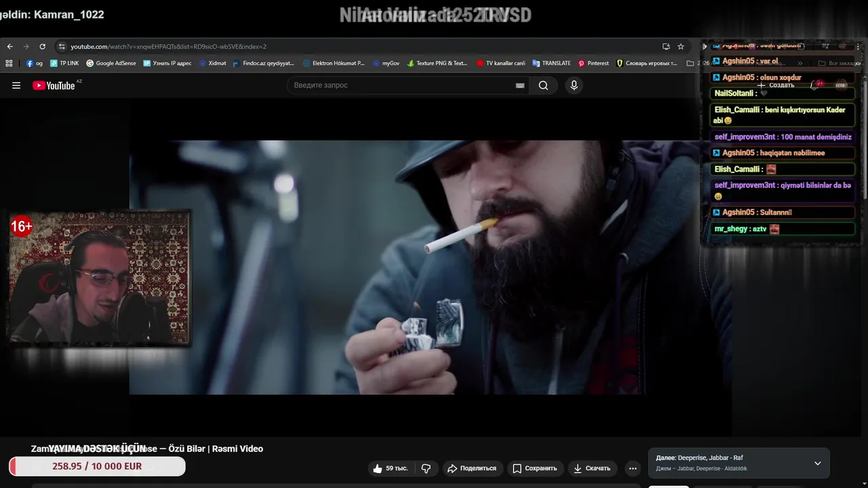
Task: Open the myGov bookmark
Action: click(x=386, y=63)
